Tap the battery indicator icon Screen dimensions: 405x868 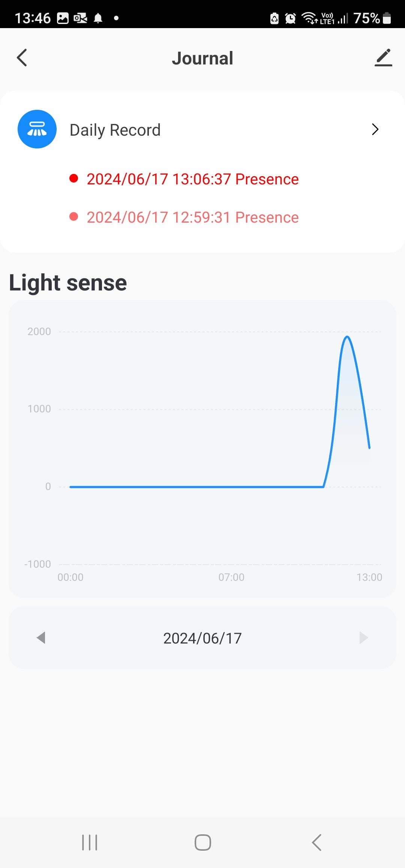click(387, 18)
